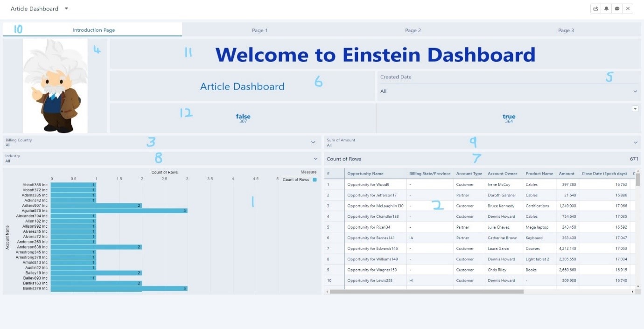This screenshot has height=329, width=644.
Task: Click the share dashboard icon
Action: point(595,9)
